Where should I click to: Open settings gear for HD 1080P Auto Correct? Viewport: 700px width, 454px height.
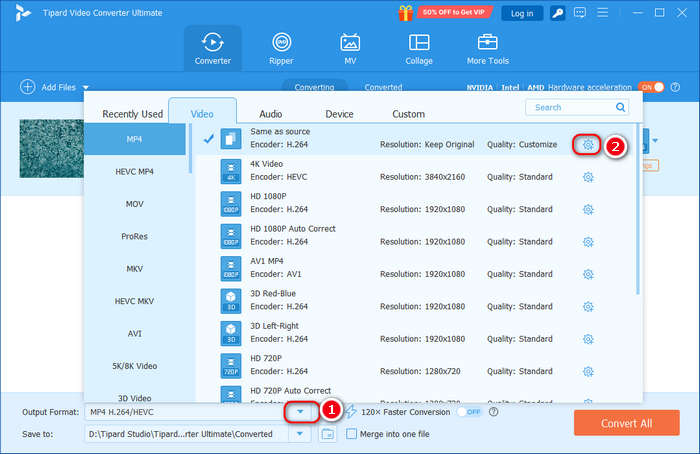[x=588, y=242]
